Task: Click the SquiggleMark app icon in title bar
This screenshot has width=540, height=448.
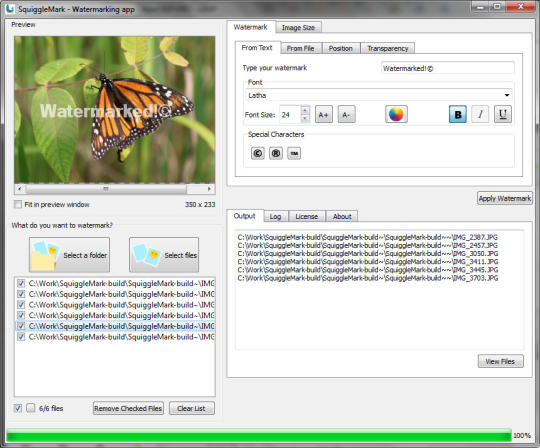Action: [10, 9]
